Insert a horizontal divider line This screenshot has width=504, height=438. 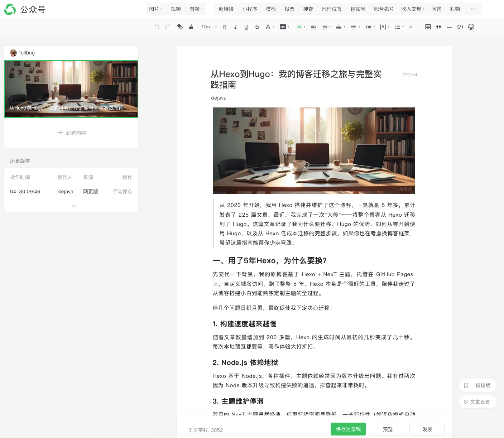click(x=450, y=27)
